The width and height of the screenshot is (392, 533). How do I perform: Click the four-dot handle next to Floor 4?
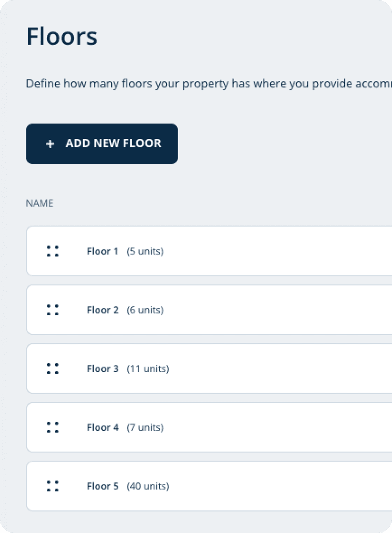pos(53,427)
